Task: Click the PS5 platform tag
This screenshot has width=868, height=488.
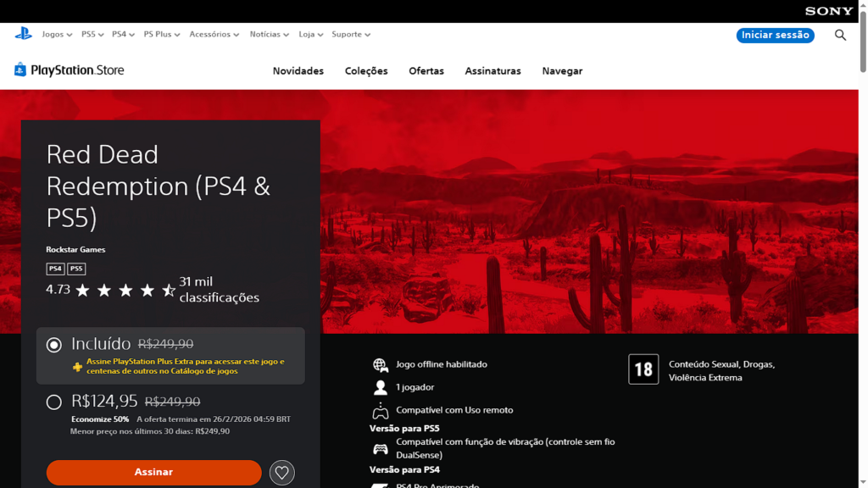Action: (76, 269)
